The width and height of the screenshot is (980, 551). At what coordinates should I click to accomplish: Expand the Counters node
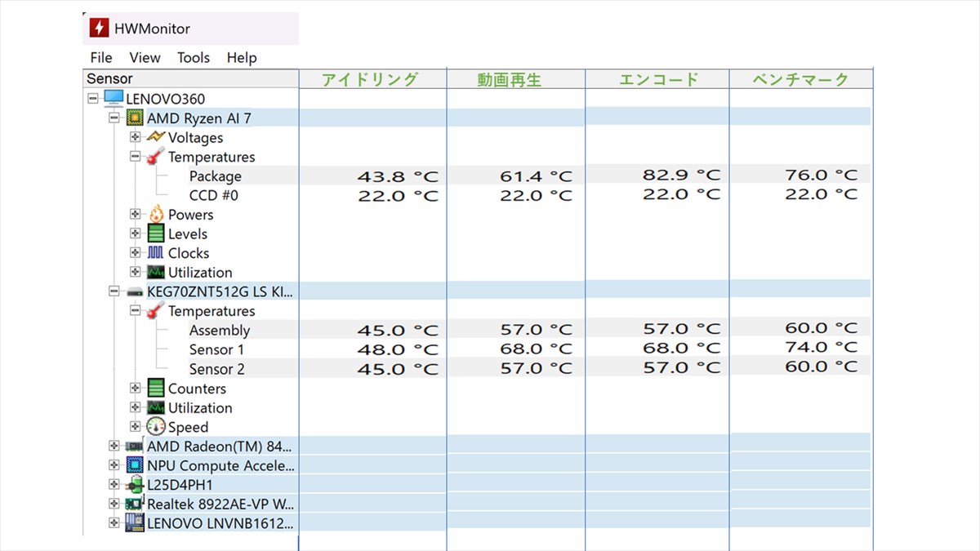point(136,388)
